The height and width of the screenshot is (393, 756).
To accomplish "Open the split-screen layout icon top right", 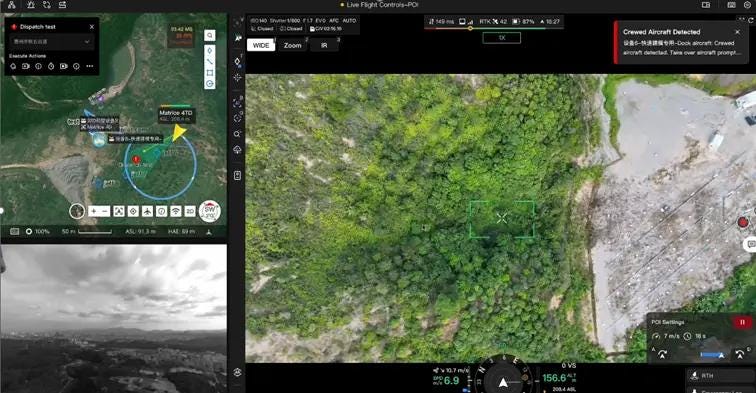I will 706,5.
